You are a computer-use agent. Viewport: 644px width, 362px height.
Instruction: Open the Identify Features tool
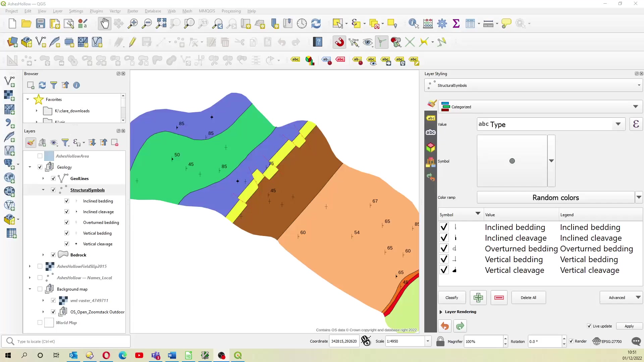(413, 23)
